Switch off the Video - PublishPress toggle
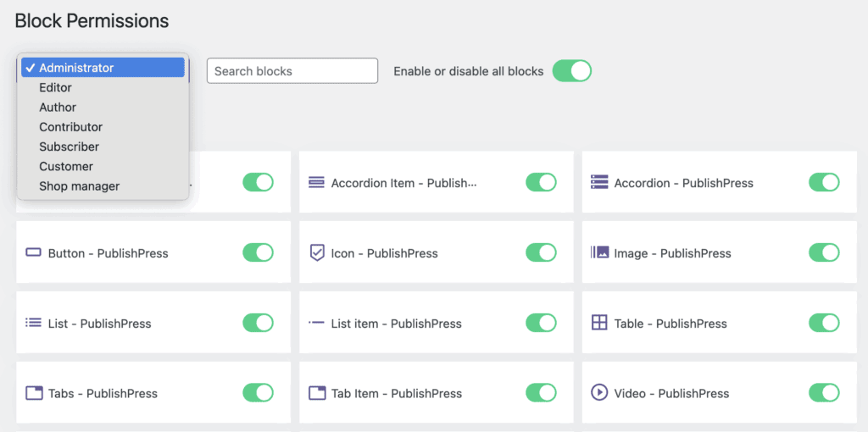The height and width of the screenshot is (432, 868). click(824, 393)
